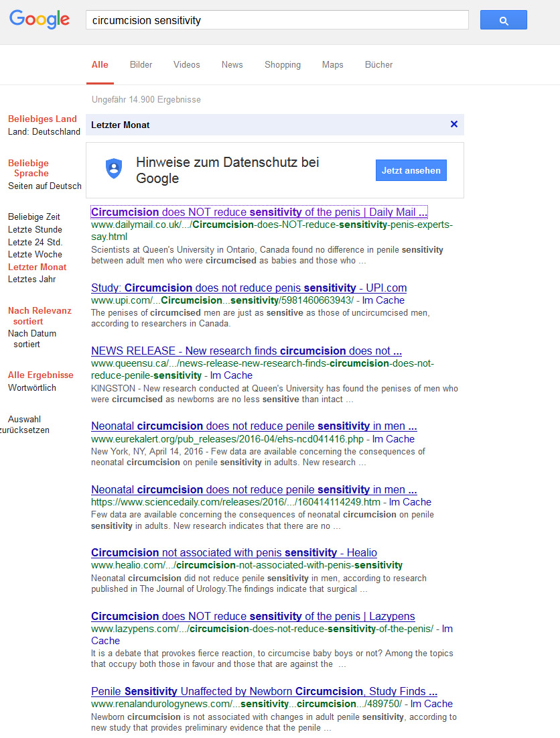560x738 pixels.
Task: Open the Lazypens result title
Action: click(x=253, y=617)
